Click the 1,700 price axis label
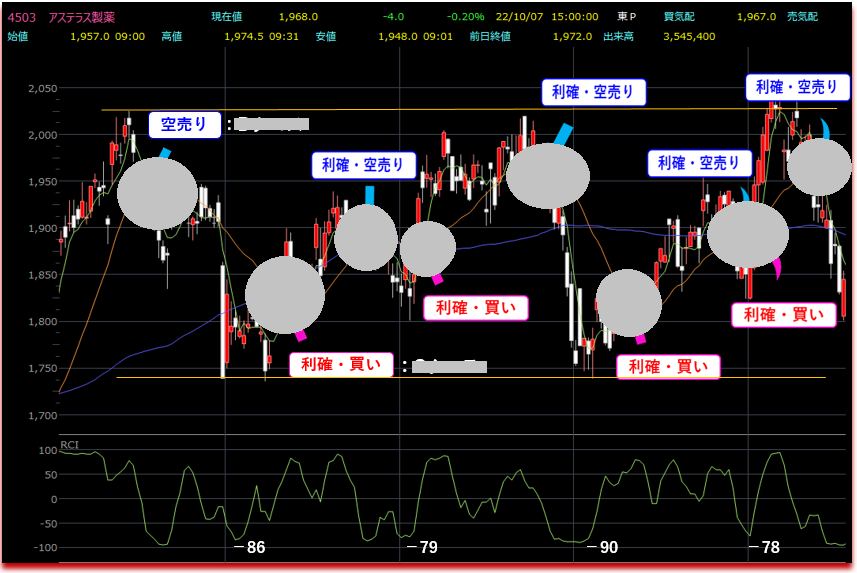This screenshot has width=857, height=573. click(43, 416)
